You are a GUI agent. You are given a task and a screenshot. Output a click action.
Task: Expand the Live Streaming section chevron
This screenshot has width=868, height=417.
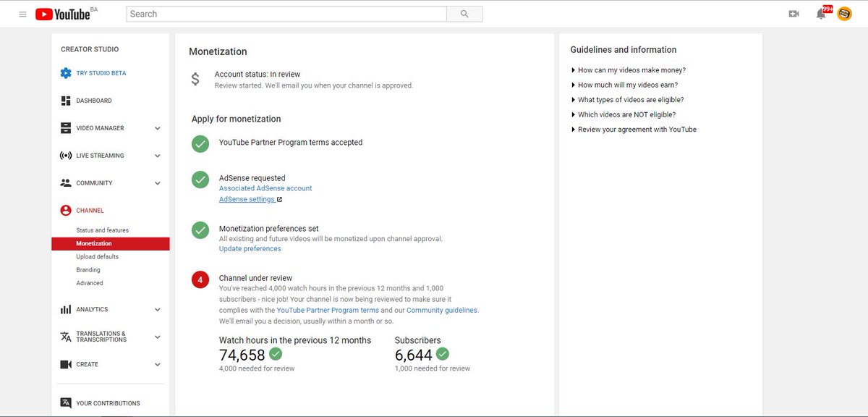point(158,156)
